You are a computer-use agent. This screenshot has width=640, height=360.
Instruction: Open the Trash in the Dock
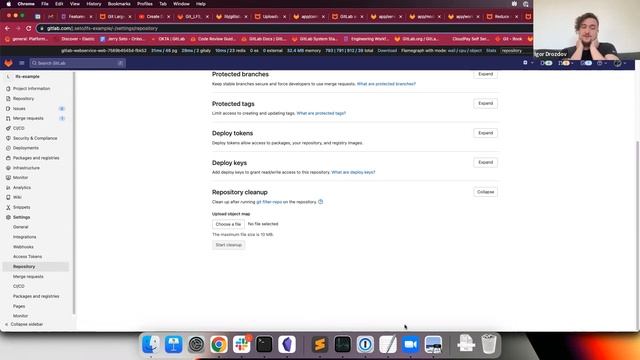click(x=489, y=344)
